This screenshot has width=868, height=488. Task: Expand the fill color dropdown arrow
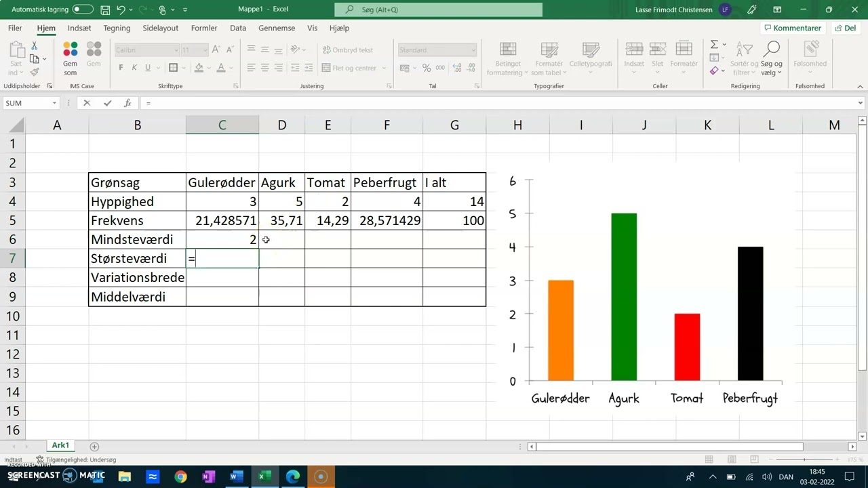click(209, 68)
